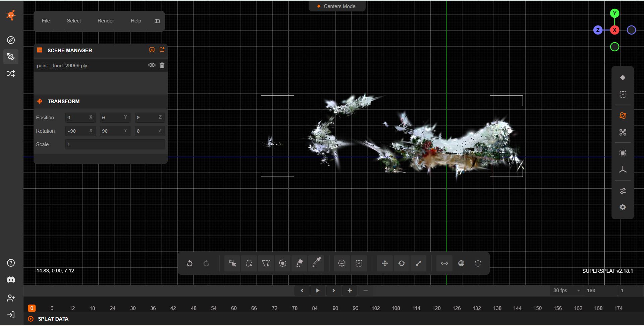
Task: Toggle coordinate space globe icon
Action: (x=461, y=263)
